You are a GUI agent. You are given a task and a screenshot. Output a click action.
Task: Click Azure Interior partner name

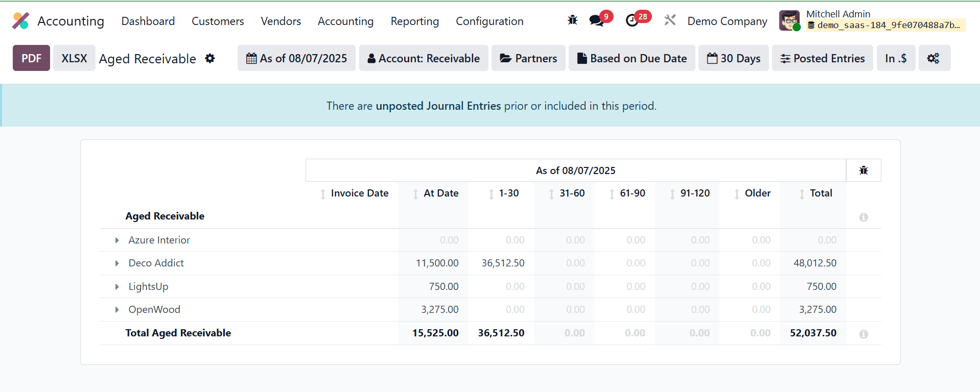(x=159, y=240)
